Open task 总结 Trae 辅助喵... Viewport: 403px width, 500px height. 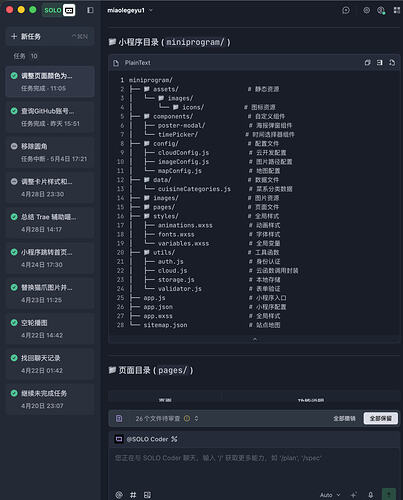(50, 223)
